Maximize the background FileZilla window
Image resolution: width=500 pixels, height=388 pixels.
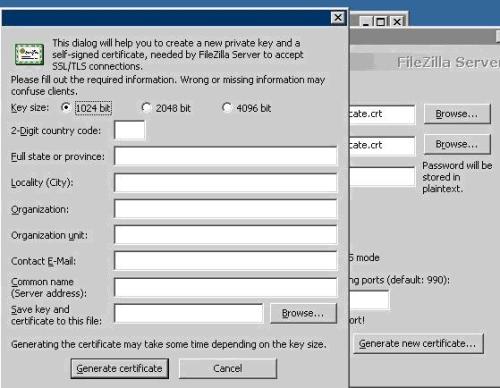[381, 22]
